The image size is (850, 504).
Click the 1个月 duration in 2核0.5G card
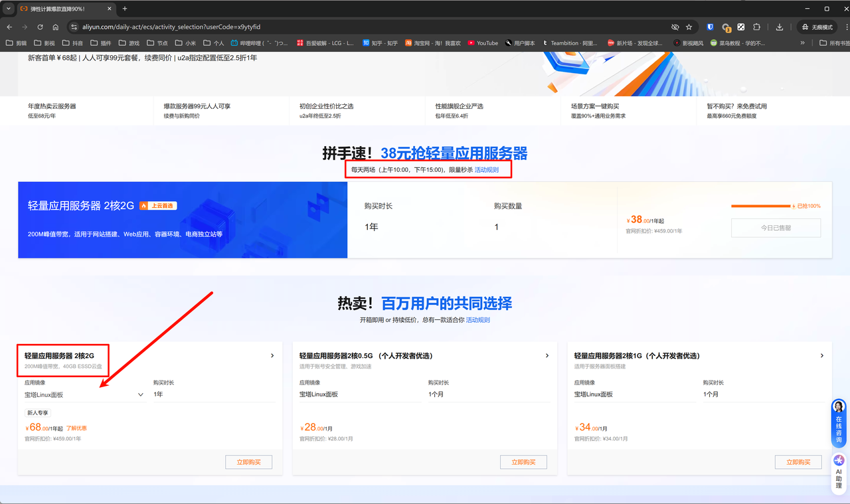437,394
